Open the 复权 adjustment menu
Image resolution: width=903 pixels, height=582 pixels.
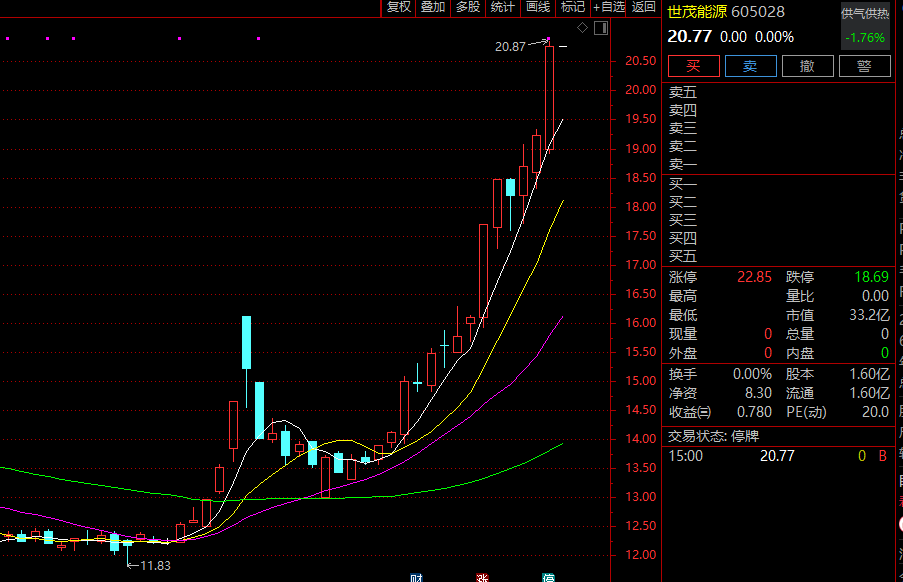click(398, 7)
